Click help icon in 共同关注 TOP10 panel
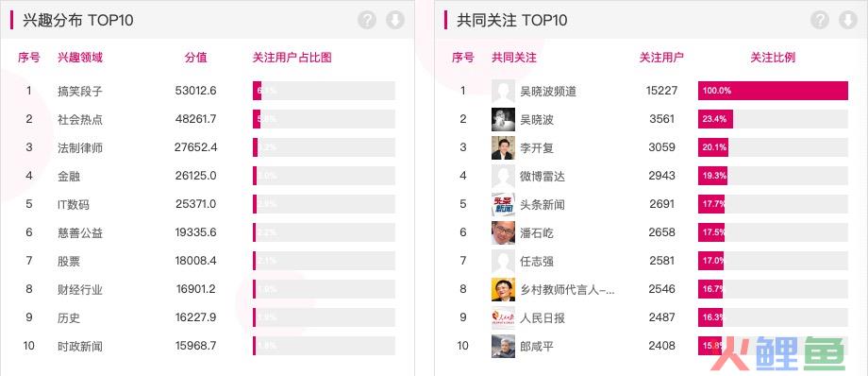 tap(820, 20)
